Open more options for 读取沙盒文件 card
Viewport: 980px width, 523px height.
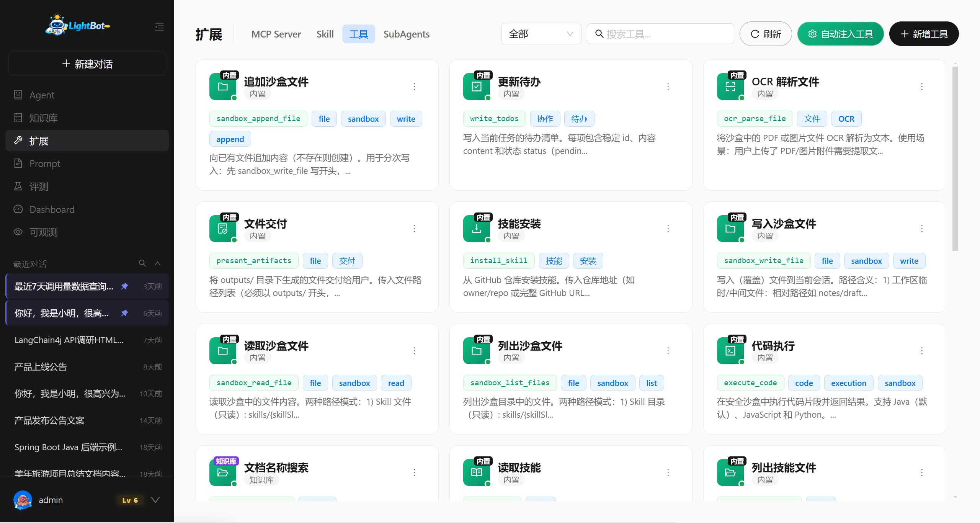414,351
